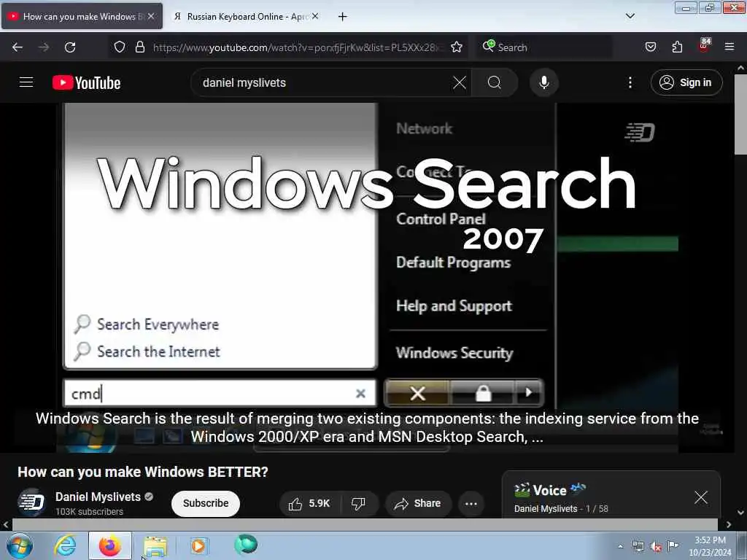
Task: Go forward with the browser forward arrow
Action: [44, 47]
